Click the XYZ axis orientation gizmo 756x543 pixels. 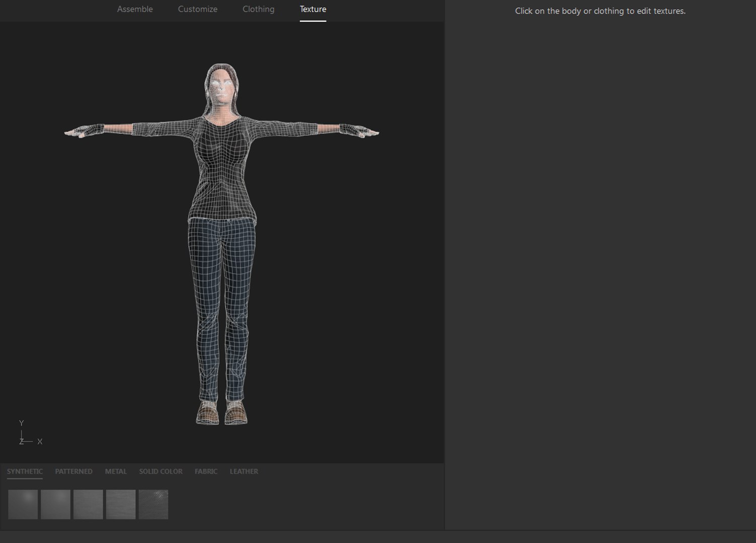tap(30, 433)
